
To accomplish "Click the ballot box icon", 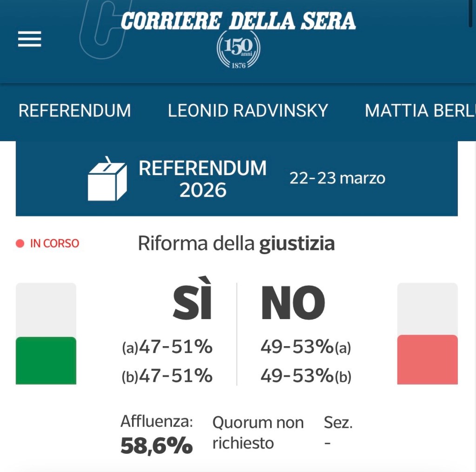I will [x=107, y=179].
